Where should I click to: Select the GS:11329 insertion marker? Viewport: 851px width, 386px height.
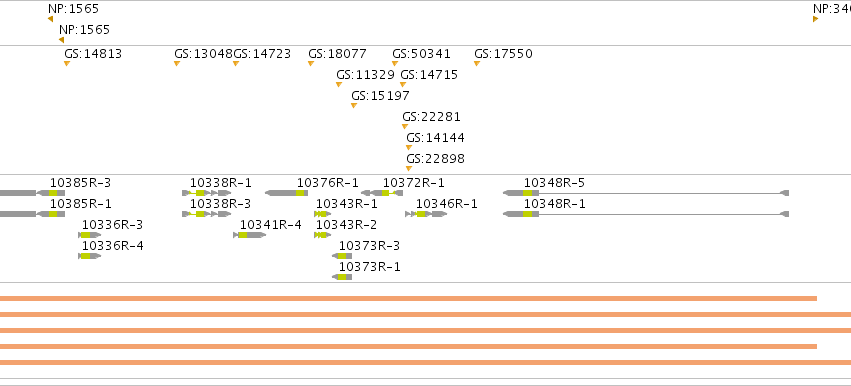339,84
